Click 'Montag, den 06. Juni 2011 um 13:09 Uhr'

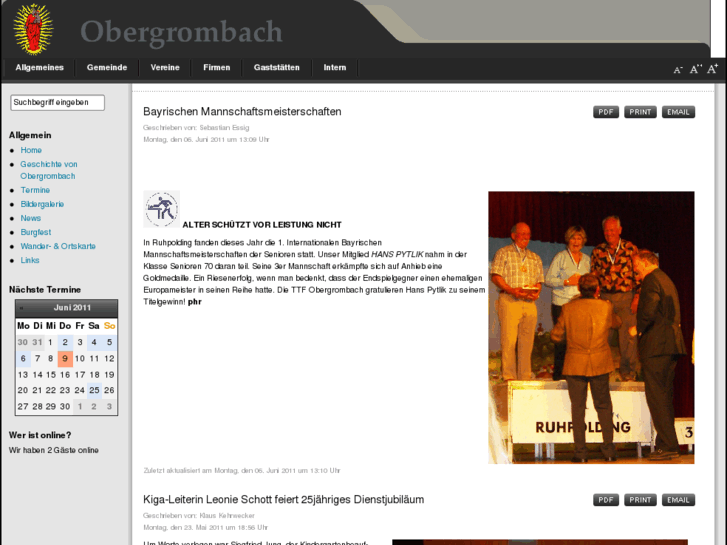[x=206, y=140]
